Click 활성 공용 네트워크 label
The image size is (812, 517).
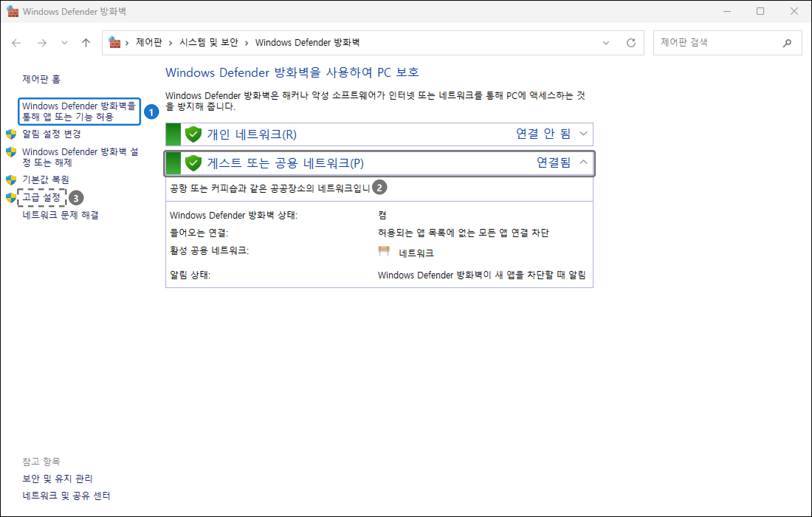(x=209, y=251)
